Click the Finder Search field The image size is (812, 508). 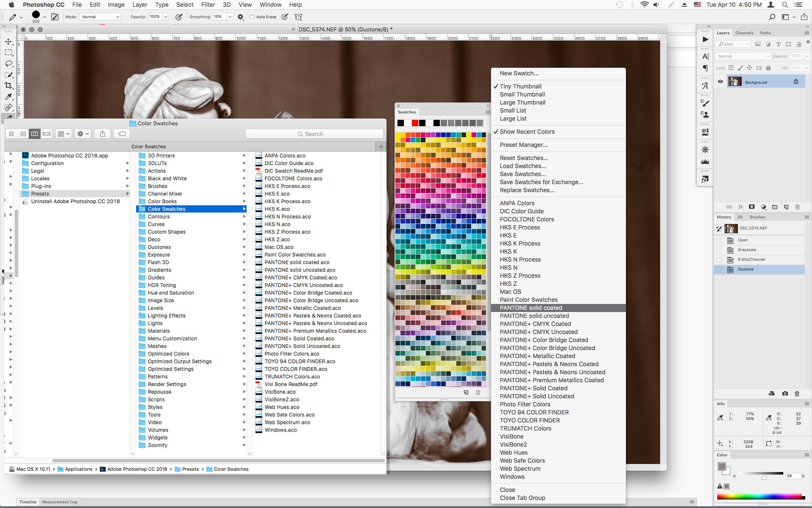click(314, 134)
